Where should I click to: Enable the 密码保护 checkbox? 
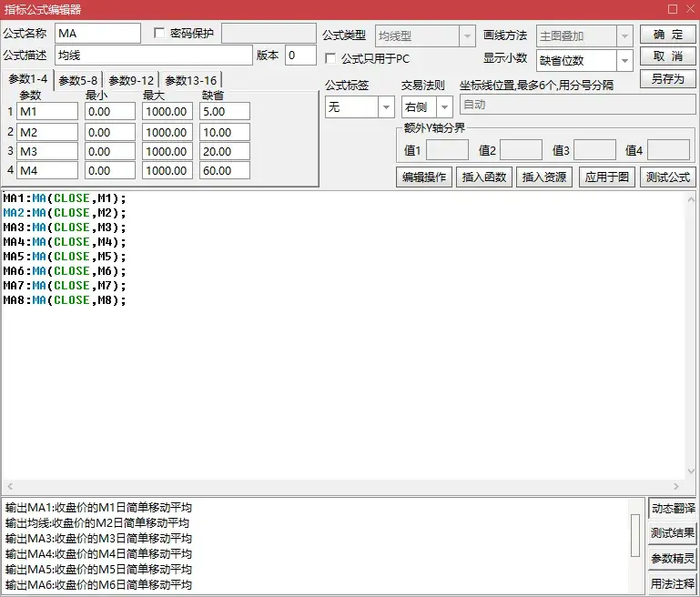coord(159,33)
